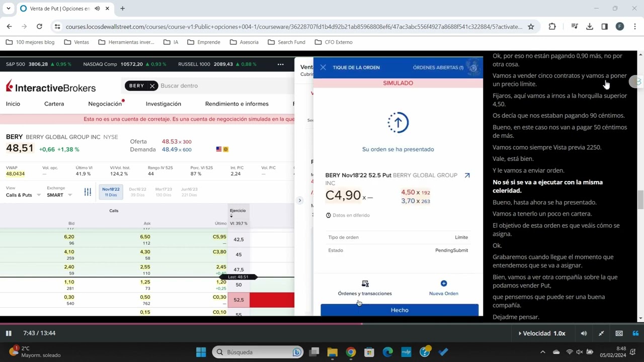This screenshot has height=362, width=644.
Task: Seek on the video progress bar
Action: tap(322, 324)
